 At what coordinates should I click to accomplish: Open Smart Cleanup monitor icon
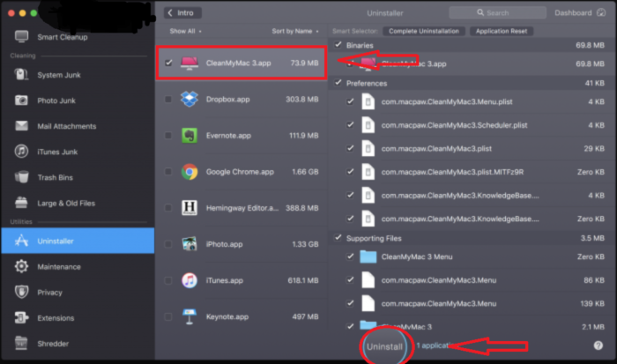tap(21, 37)
